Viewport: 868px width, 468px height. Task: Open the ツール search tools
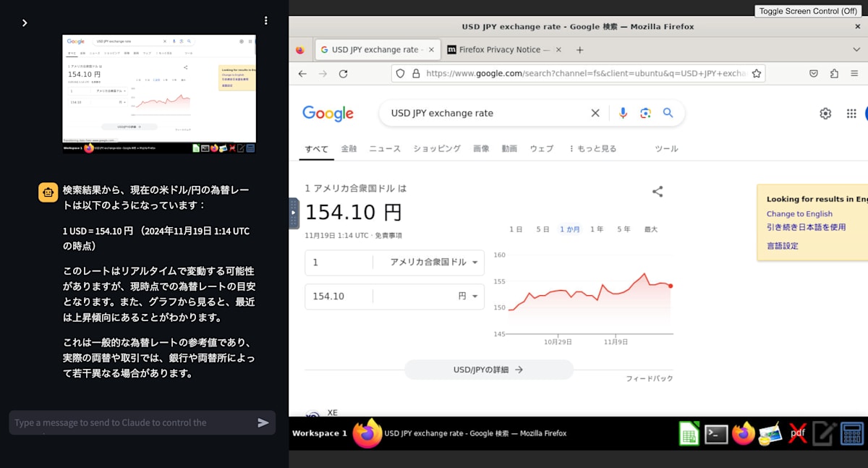(666, 149)
